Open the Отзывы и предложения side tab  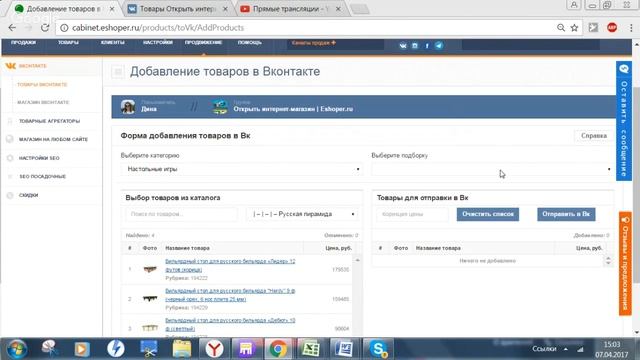[x=625, y=264]
